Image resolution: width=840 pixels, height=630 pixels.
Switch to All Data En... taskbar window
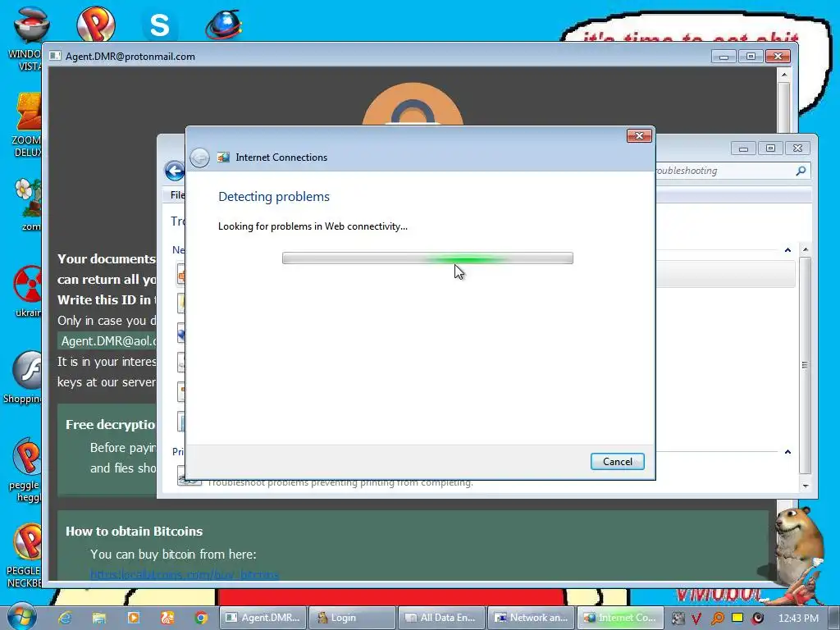[x=441, y=618]
